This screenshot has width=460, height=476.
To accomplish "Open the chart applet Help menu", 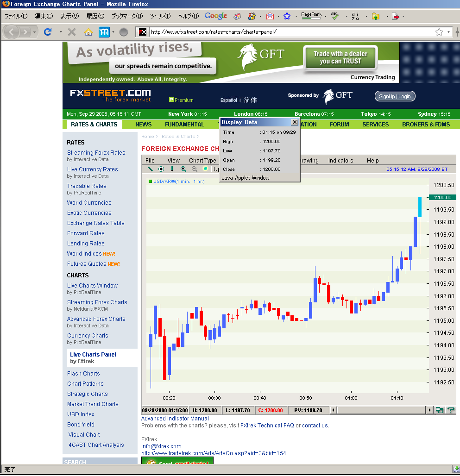I will pos(372,160).
